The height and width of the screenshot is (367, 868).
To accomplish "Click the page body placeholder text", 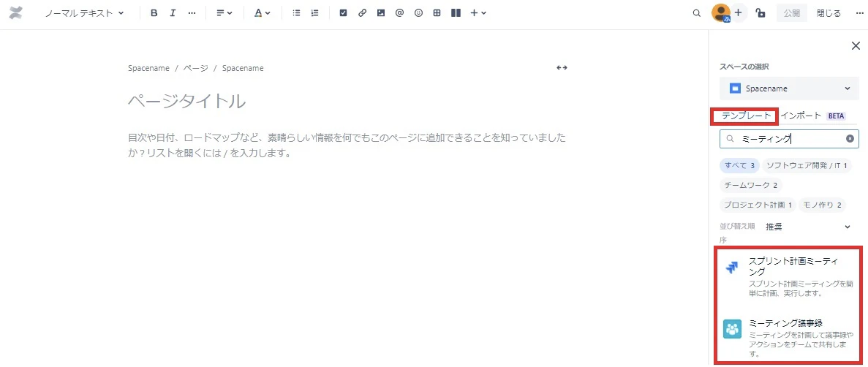I will pos(347,145).
